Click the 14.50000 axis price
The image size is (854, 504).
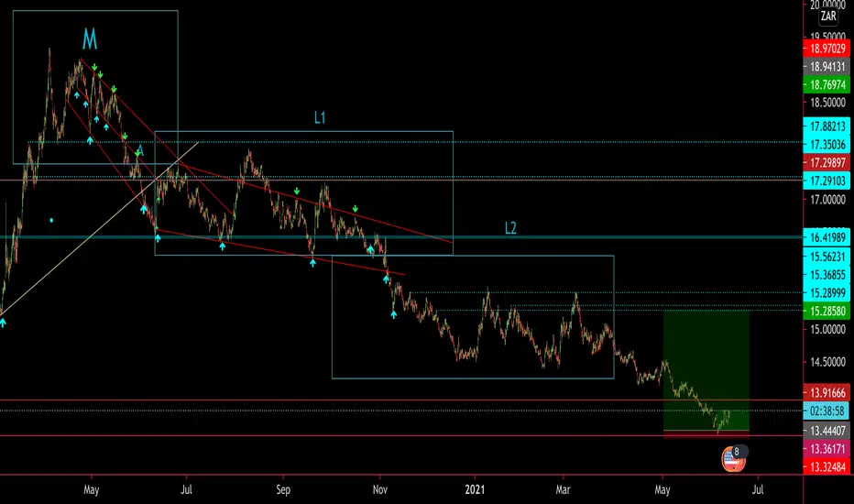click(827, 362)
